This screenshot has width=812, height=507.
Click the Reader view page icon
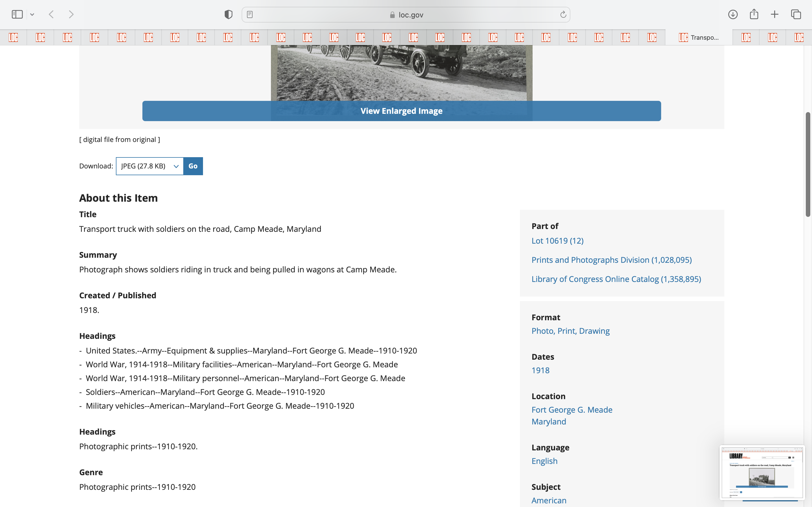click(250, 14)
